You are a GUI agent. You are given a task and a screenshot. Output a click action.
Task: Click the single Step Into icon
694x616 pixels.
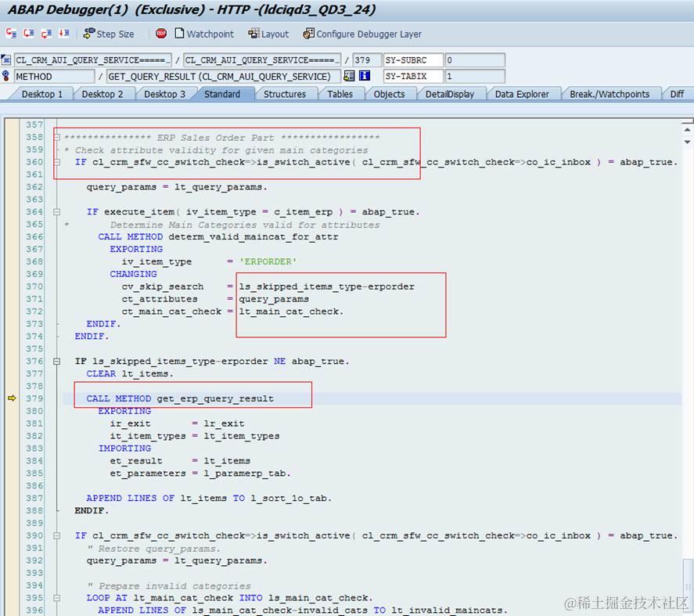(11, 33)
